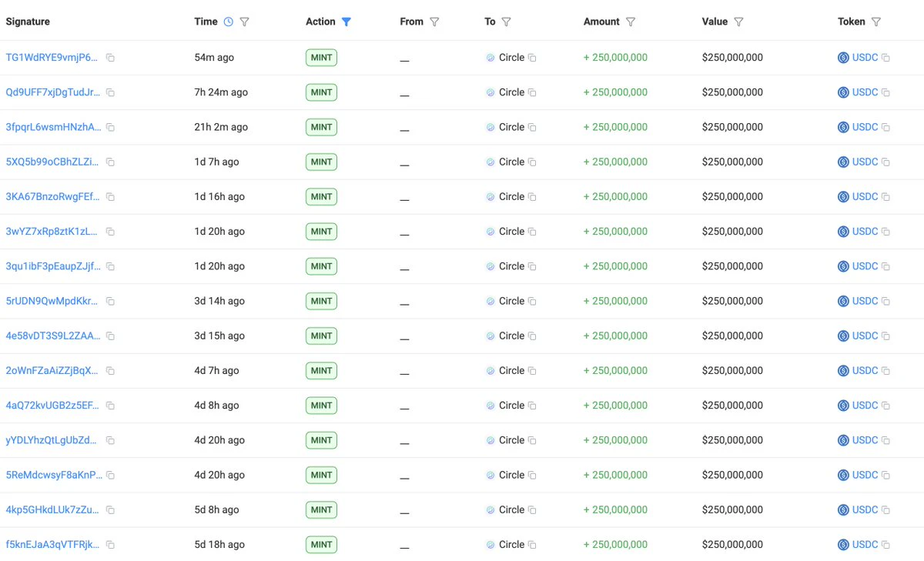
Task: Open transaction 3qu1ibF3pEaupZJjf
Action: point(52,266)
